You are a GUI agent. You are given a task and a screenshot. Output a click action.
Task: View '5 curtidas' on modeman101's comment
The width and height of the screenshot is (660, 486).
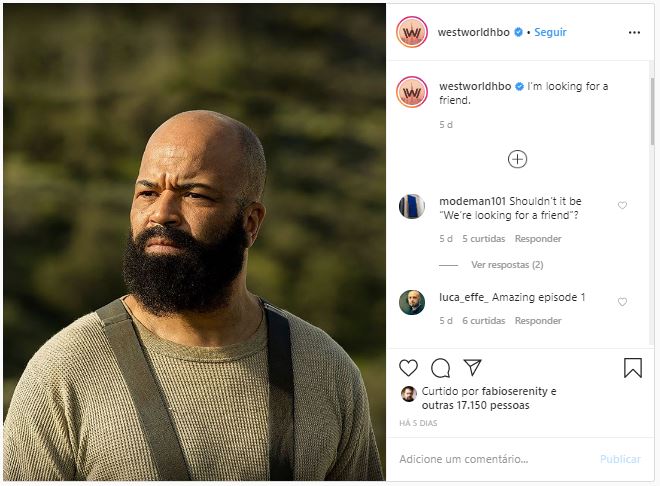483,239
